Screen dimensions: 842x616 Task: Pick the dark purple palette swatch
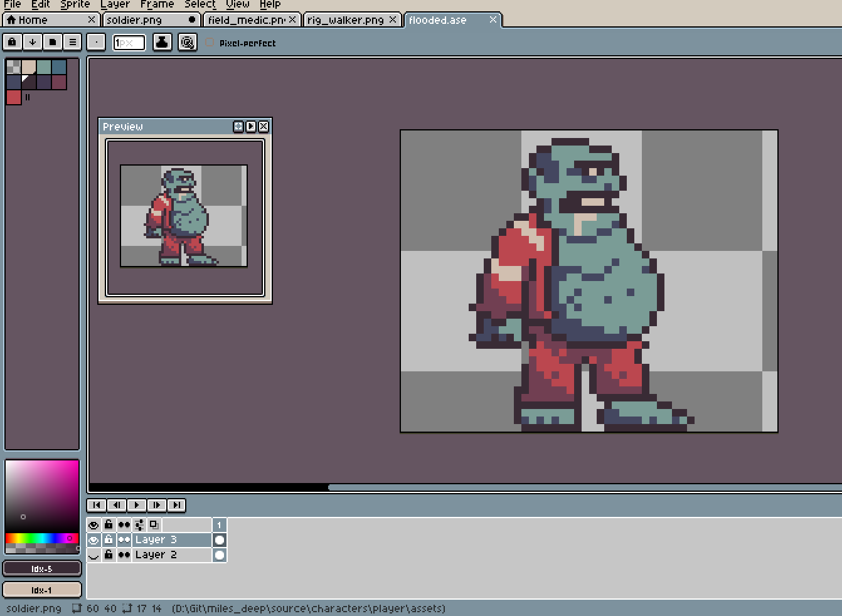(44, 82)
